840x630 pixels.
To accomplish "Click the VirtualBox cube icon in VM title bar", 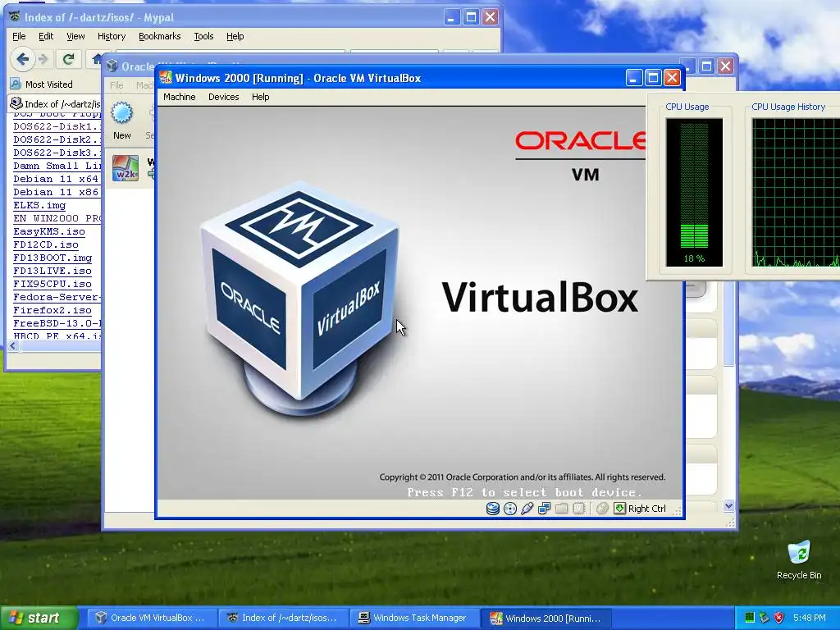I will [166, 78].
